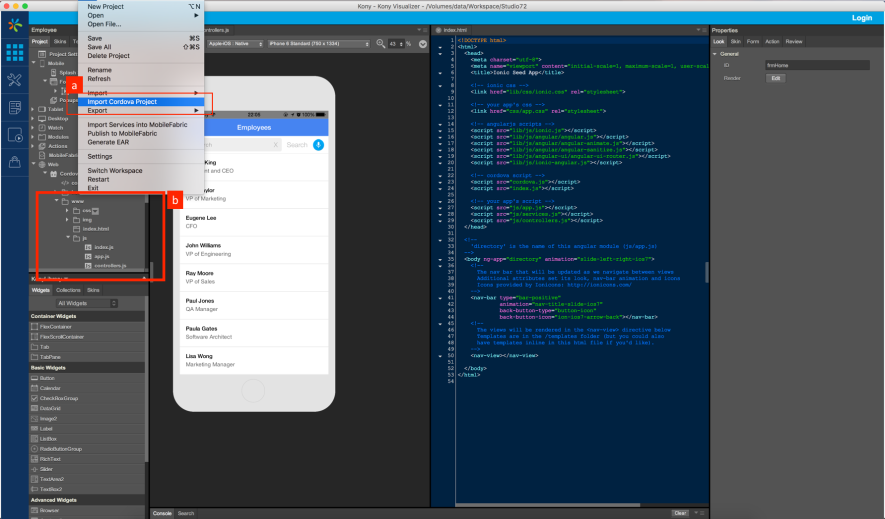The width and height of the screenshot is (885, 519).
Task: Switch to the Collections tab
Action: [68, 290]
